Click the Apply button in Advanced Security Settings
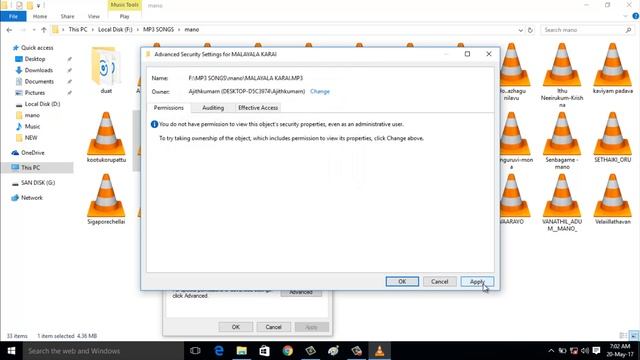 (477, 282)
